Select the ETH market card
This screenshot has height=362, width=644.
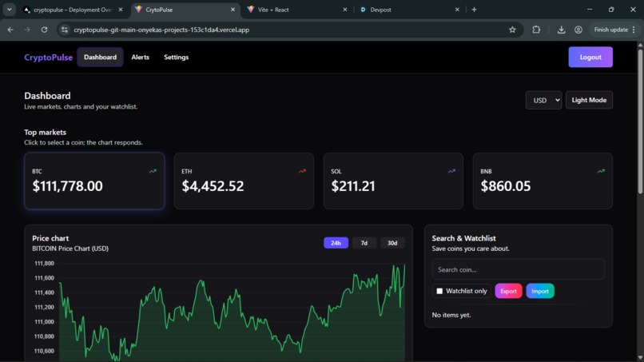(x=244, y=181)
